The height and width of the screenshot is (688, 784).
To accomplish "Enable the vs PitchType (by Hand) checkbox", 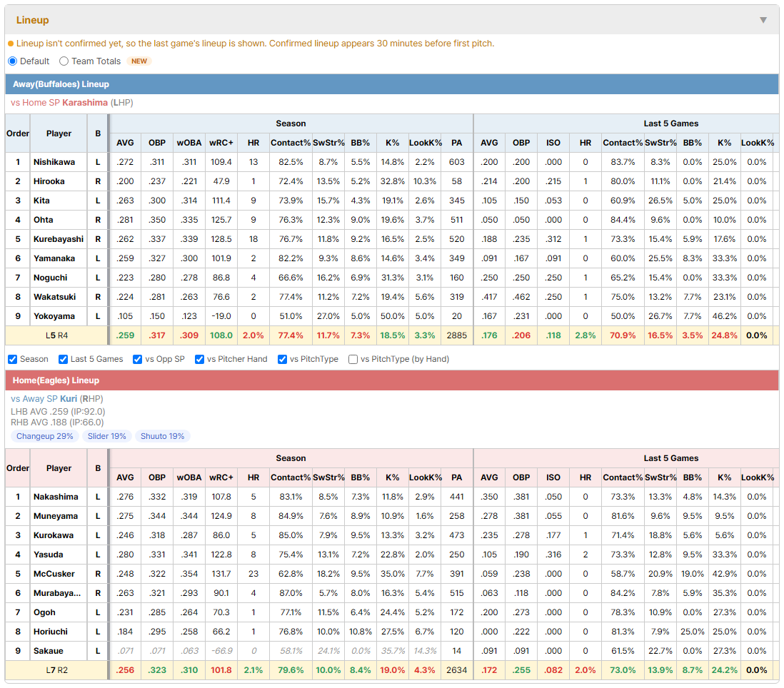I will click(x=353, y=359).
